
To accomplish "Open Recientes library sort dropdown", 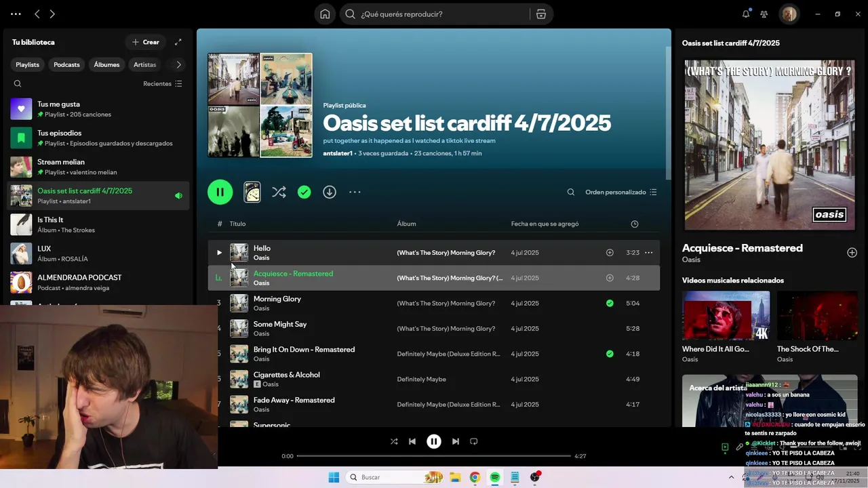I will (163, 84).
